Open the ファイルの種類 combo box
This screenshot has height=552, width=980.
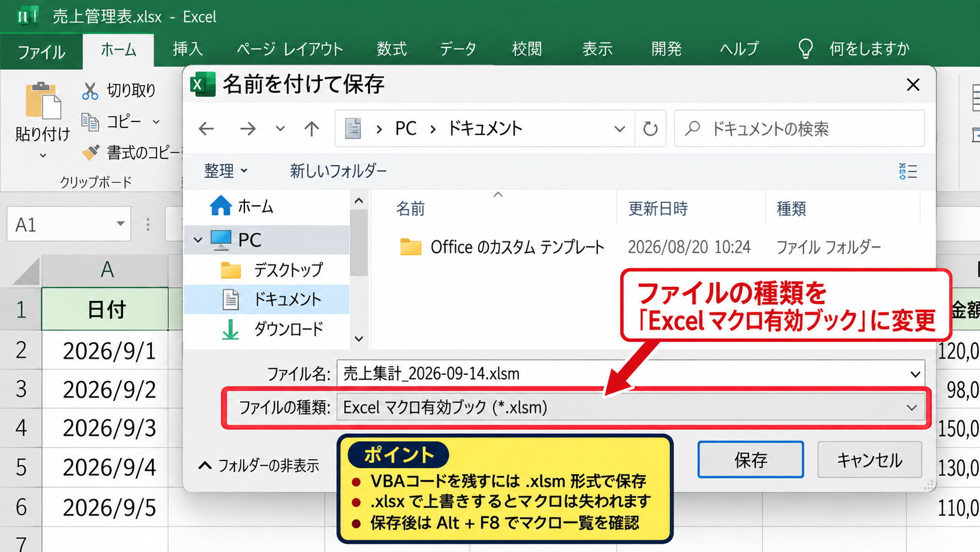pyautogui.click(x=631, y=407)
